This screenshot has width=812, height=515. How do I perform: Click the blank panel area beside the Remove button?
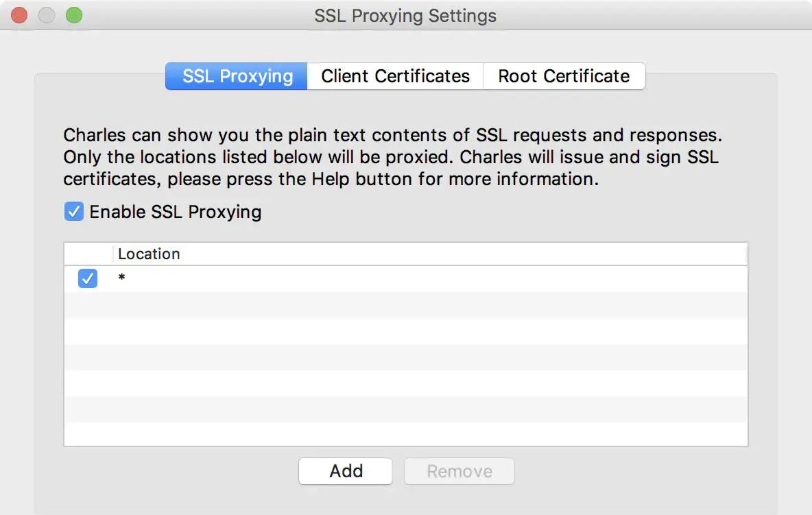point(617,471)
